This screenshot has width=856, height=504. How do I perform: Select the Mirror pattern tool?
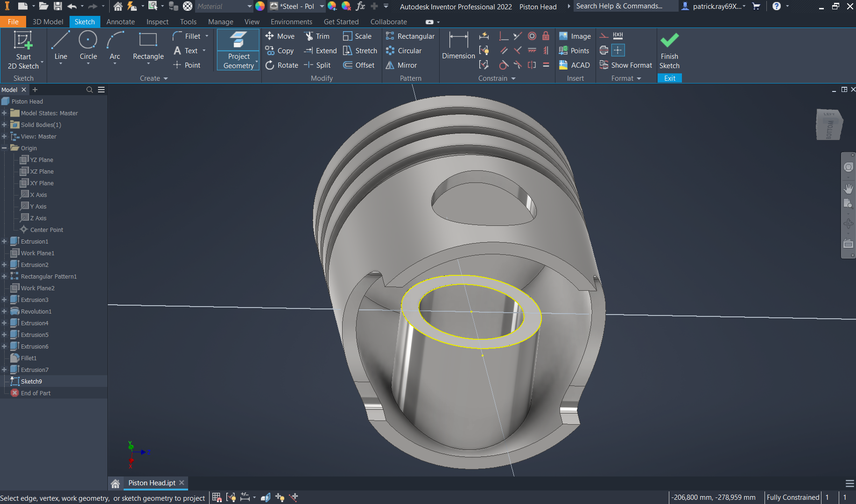tap(401, 65)
